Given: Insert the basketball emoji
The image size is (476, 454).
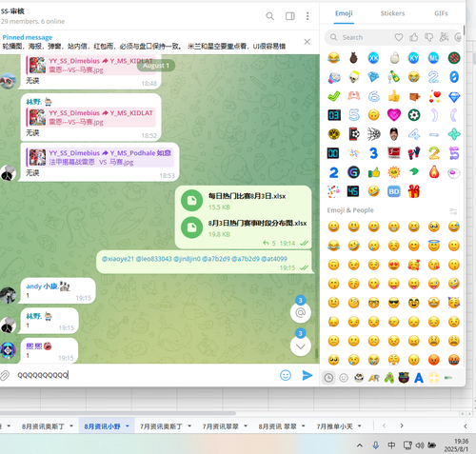Looking at the screenshot, I should (x=454, y=58).
